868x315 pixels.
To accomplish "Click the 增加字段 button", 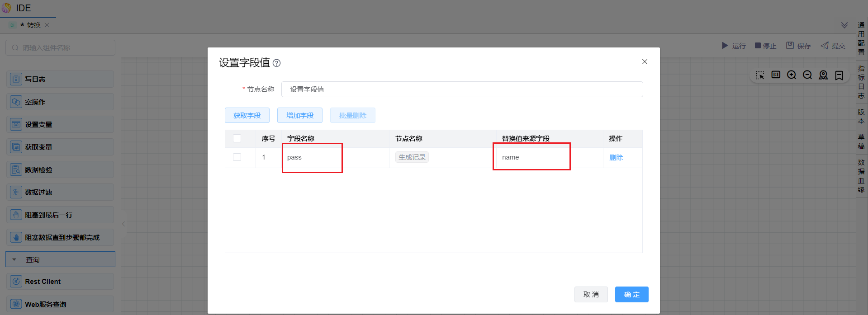I will coord(299,116).
